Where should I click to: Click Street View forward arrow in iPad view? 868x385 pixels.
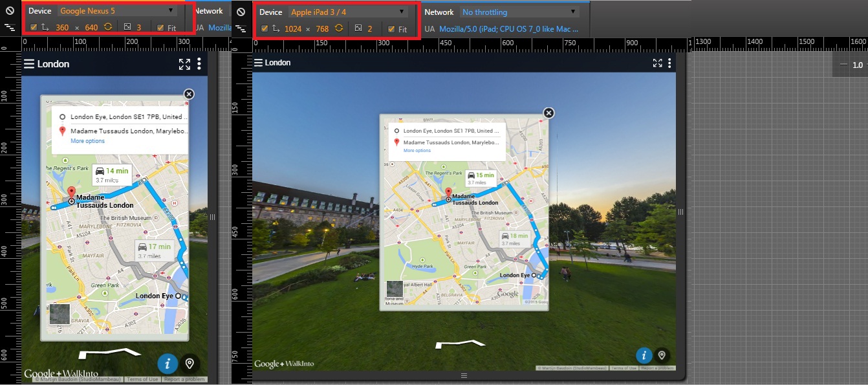coord(460,345)
